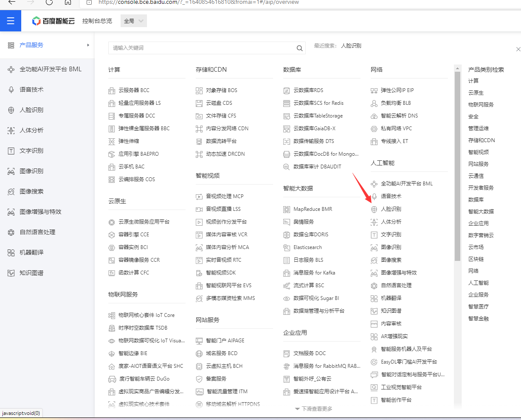521x420 pixels.
Task: Open 内容审核 link
Action: pos(391,324)
